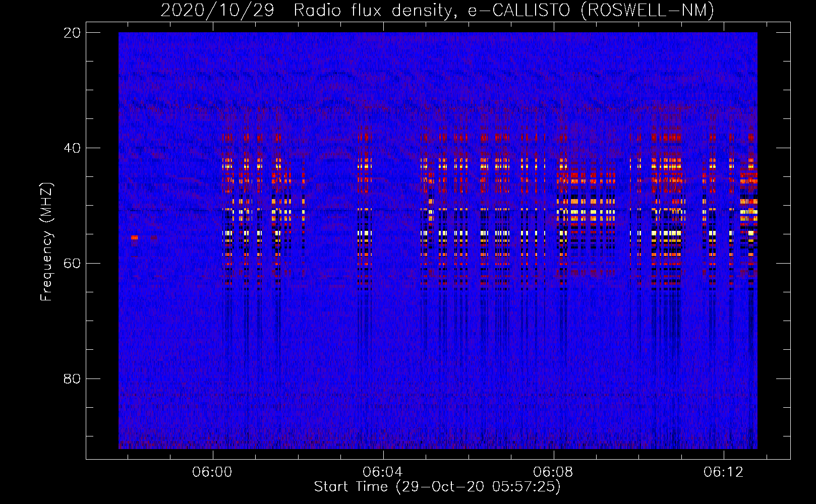Click the '06:04' time tick label

click(383, 472)
